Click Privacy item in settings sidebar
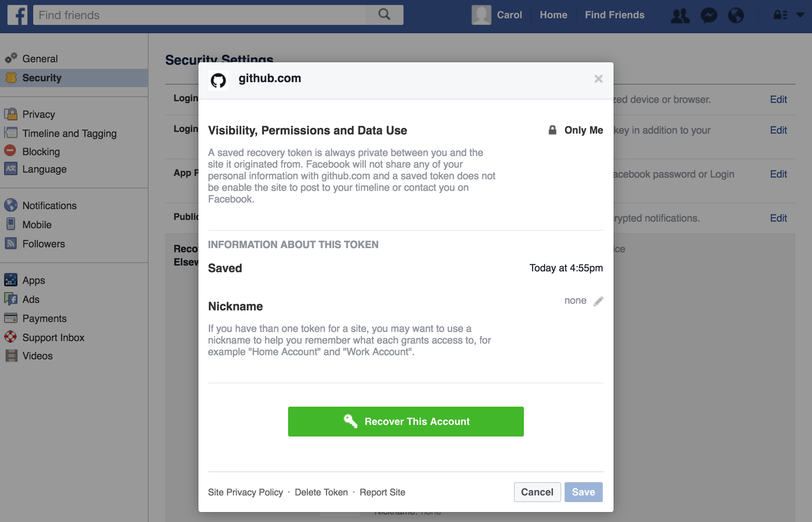Viewport: 812px width, 522px height. tap(38, 114)
